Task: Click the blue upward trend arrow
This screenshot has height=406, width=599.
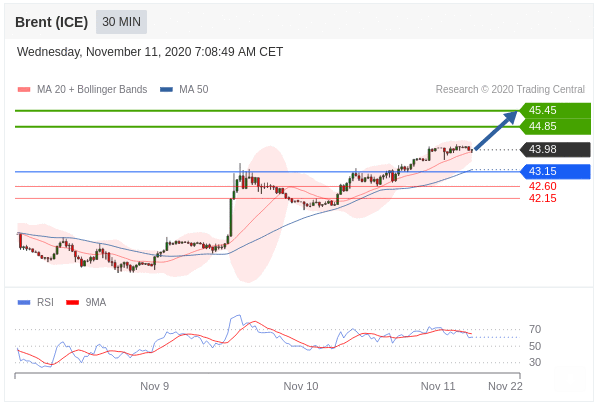Action: point(496,130)
